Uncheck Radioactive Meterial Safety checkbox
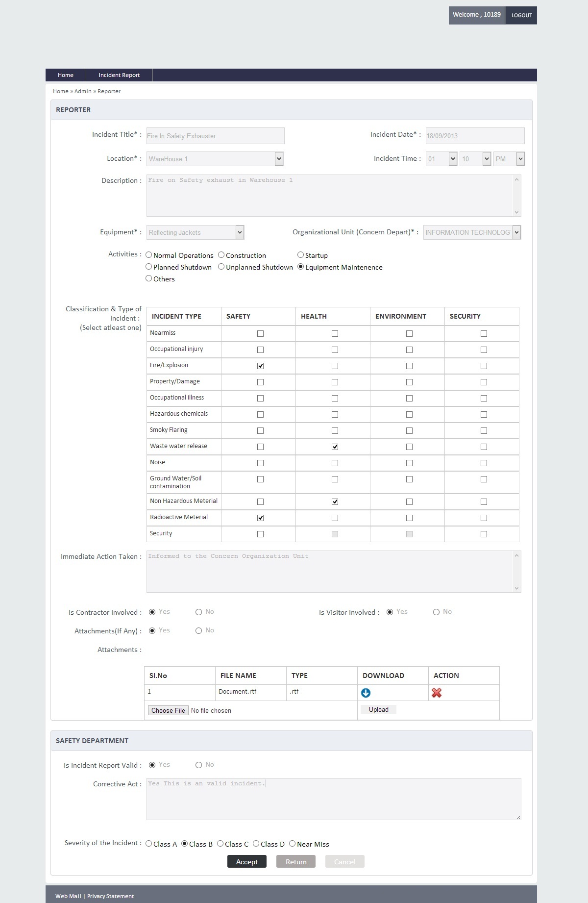The height and width of the screenshot is (903, 588). (x=260, y=518)
